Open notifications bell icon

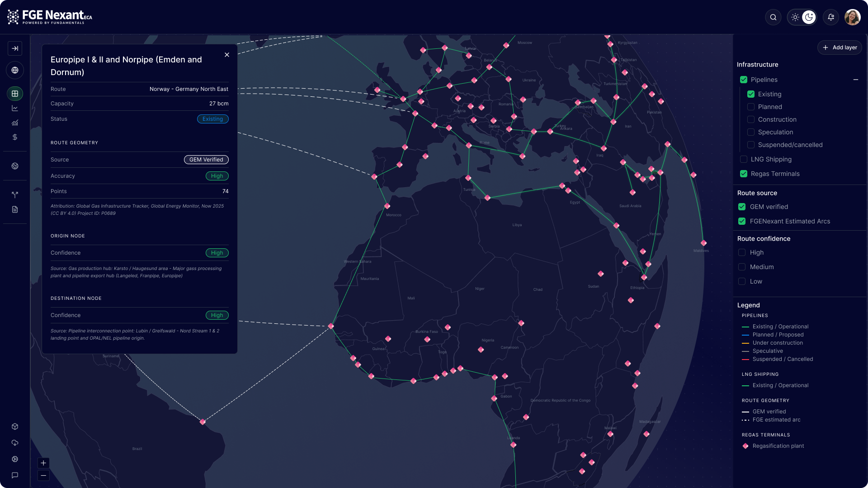(x=831, y=17)
